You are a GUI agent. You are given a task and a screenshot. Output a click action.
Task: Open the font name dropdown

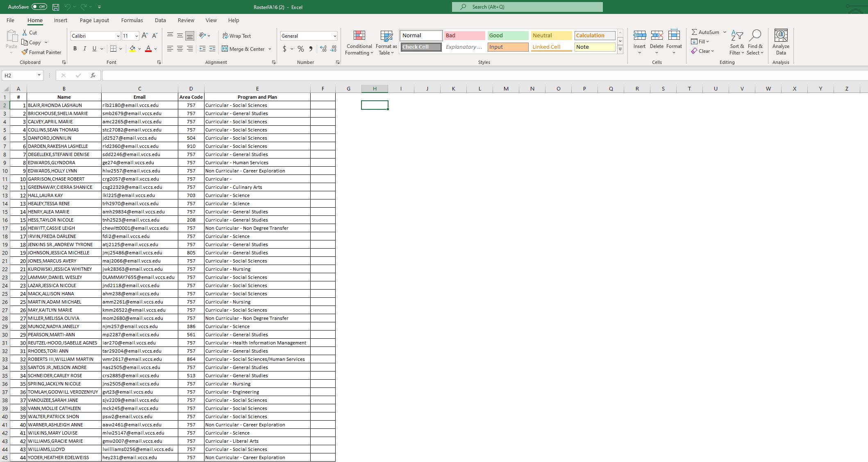(x=118, y=36)
